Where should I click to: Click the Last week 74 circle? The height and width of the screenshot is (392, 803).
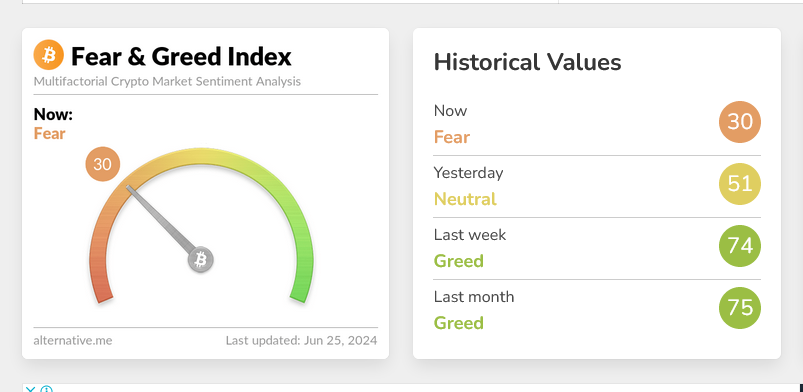point(740,246)
